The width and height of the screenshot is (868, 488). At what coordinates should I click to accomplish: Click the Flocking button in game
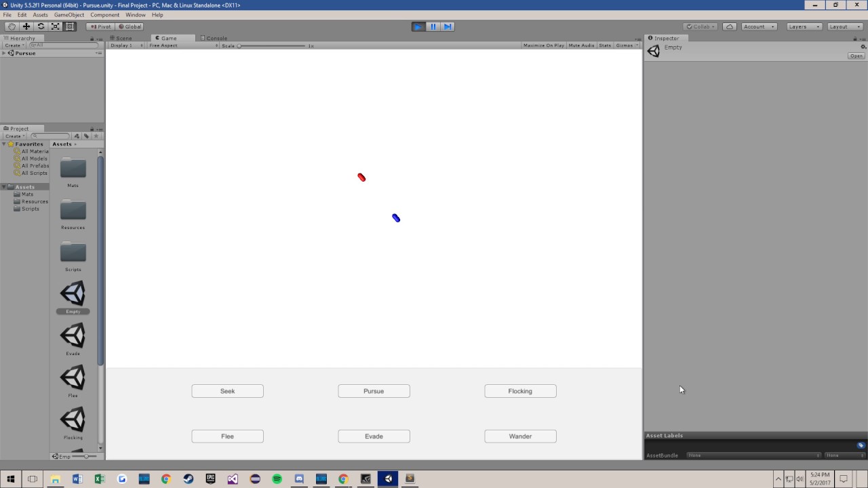click(520, 391)
